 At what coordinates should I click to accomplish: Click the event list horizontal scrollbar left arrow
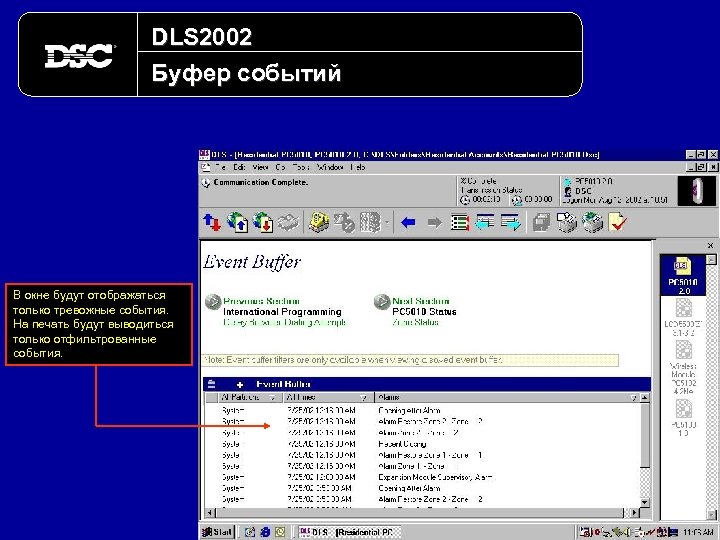(209, 512)
